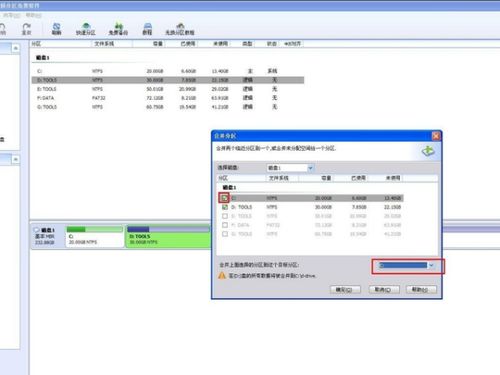
Task: Select the D: TOOLS partition bar
Action: pos(168,236)
